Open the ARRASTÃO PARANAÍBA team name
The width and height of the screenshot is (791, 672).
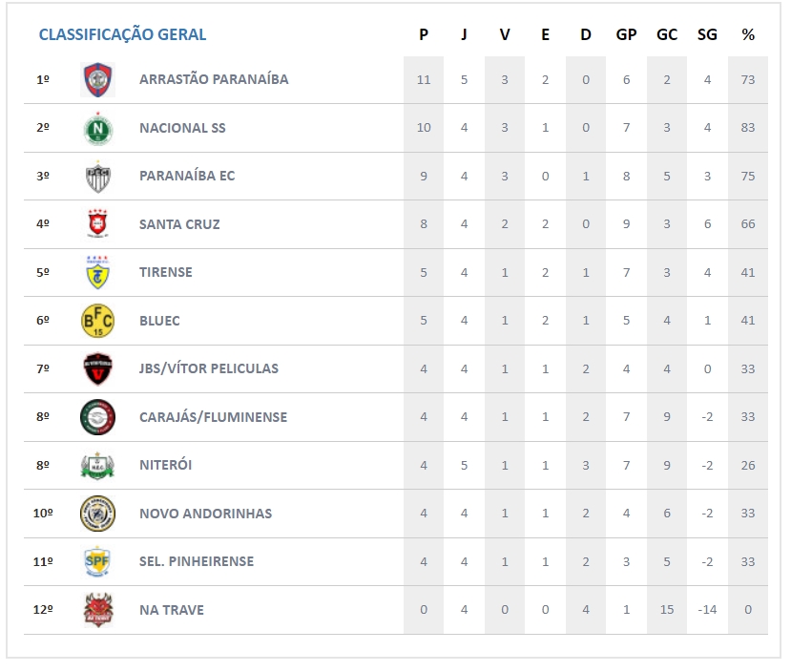point(214,79)
